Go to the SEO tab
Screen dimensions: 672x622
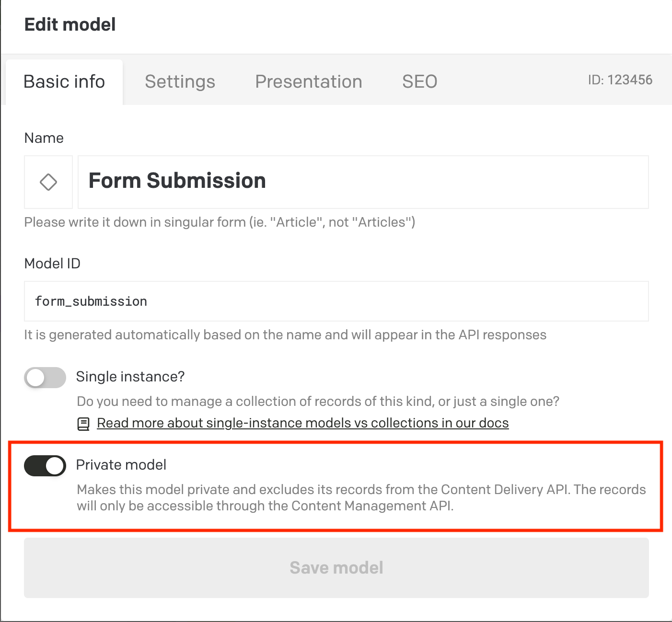(419, 82)
